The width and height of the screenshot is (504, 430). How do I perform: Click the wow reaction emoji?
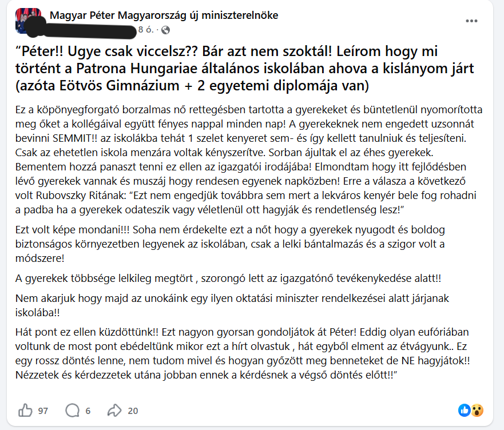477,410
